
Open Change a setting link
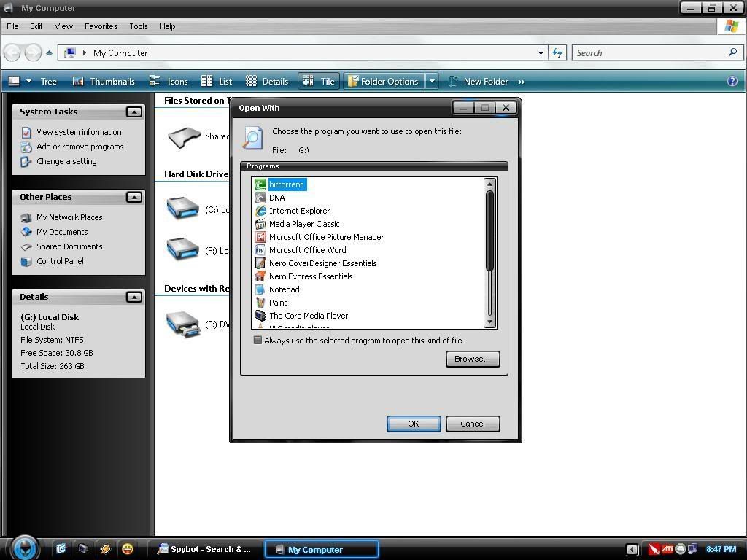pos(66,161)
